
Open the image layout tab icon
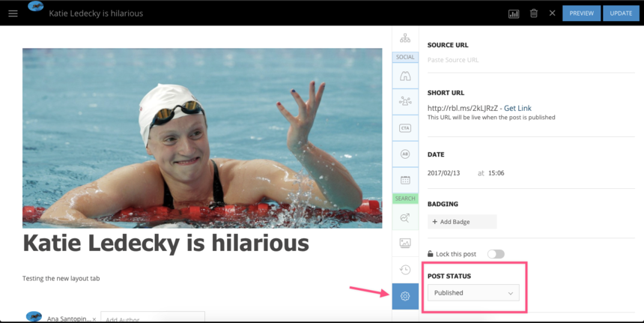[x=405, y=243]
